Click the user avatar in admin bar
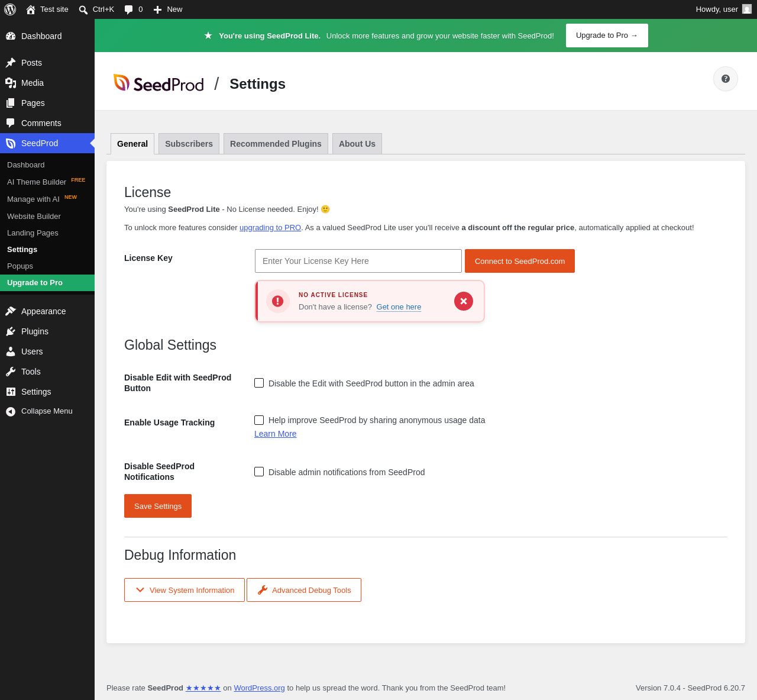Viewport: 757px width, 700px height. [747, 9]
